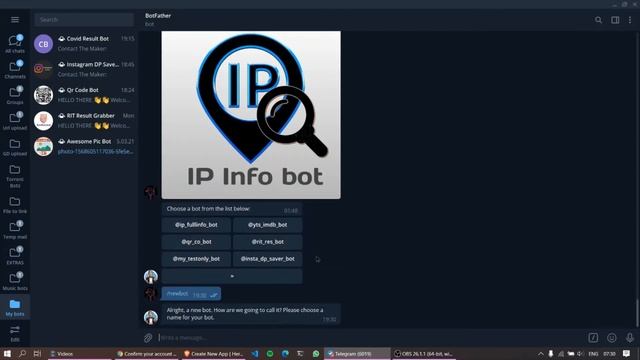Switch to the OBS taskbar window
The image size is (640, 360).
point(424,354)
